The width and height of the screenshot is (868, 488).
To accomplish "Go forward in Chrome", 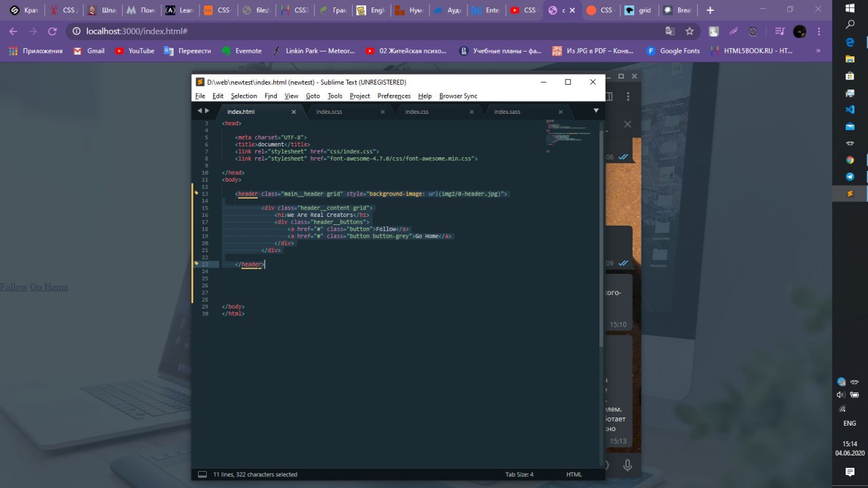I will [x=33, y=31].
